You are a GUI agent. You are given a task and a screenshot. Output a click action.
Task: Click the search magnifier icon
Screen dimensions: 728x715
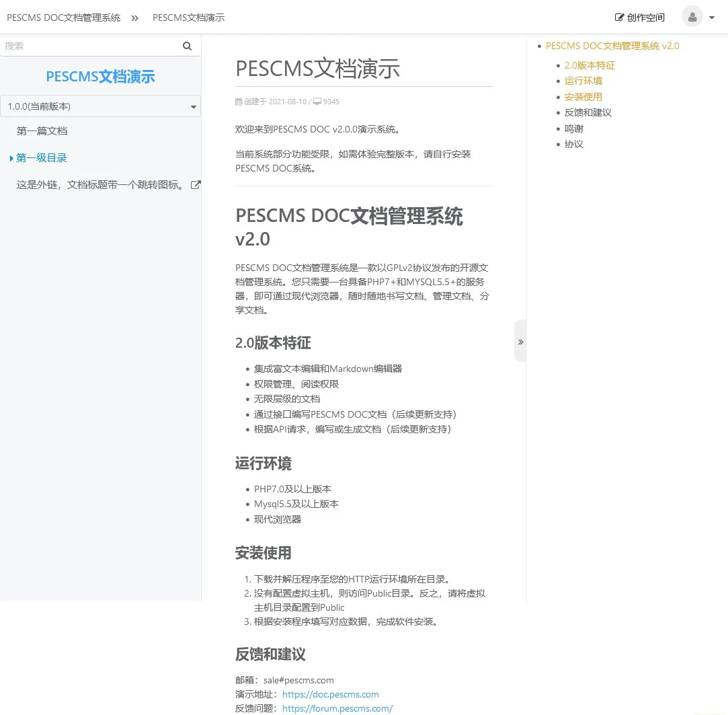(x=187, y=46)
